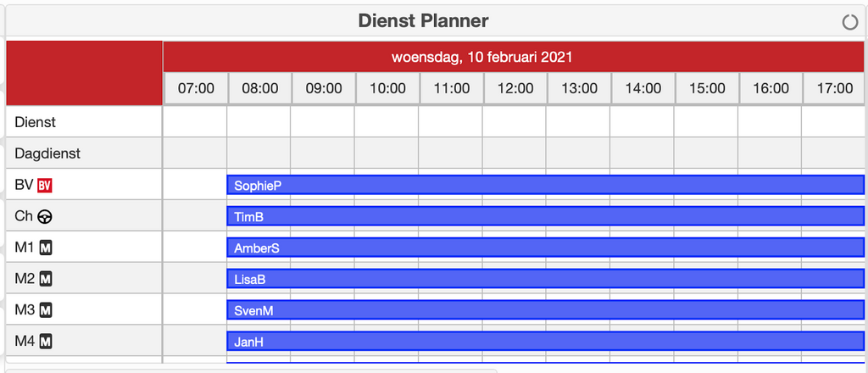
Task: Select the Dienst row label
Action: [x=36, y=122]
